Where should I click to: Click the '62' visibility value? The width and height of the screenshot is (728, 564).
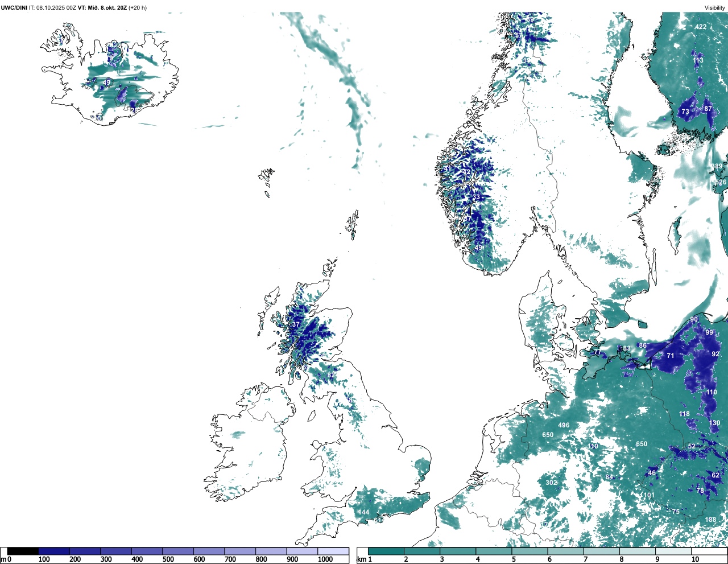715,475
